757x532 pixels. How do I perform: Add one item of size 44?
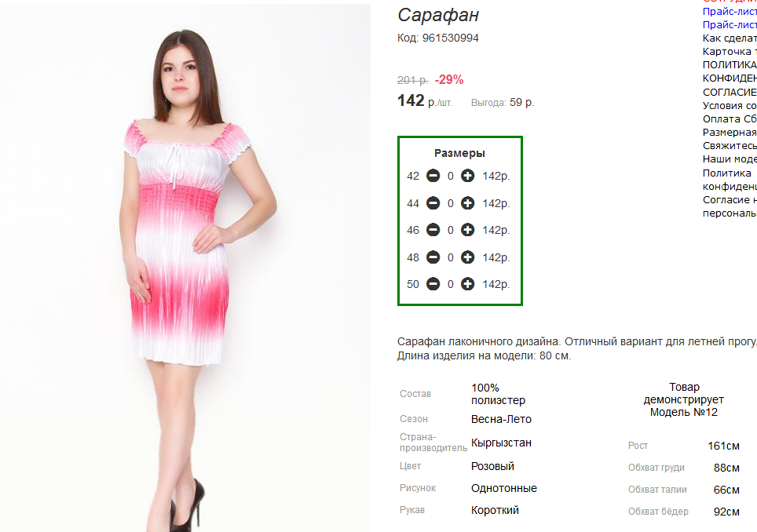click(x=467, y=203)
